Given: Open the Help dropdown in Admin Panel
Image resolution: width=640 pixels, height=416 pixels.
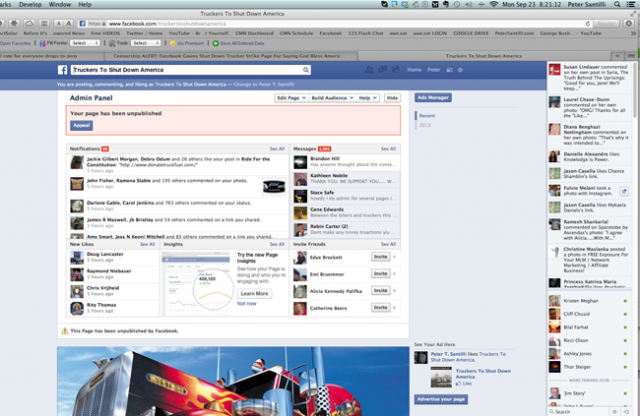Looking at the screenshot, I should (368, 98).
